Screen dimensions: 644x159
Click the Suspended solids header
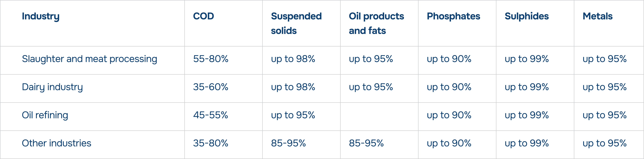(296, 23)
